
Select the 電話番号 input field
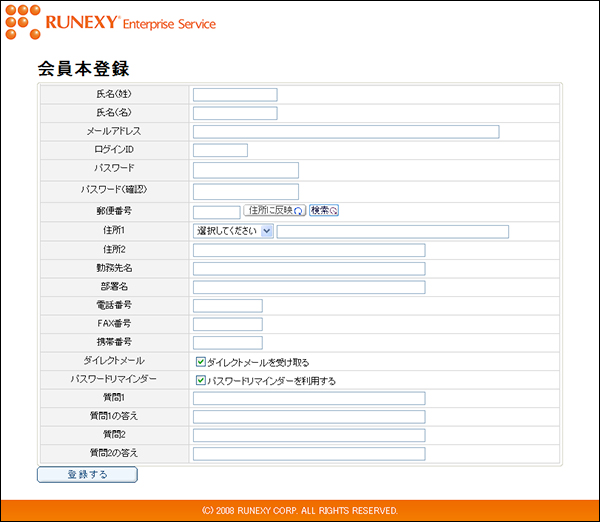(x=228, y=306)
